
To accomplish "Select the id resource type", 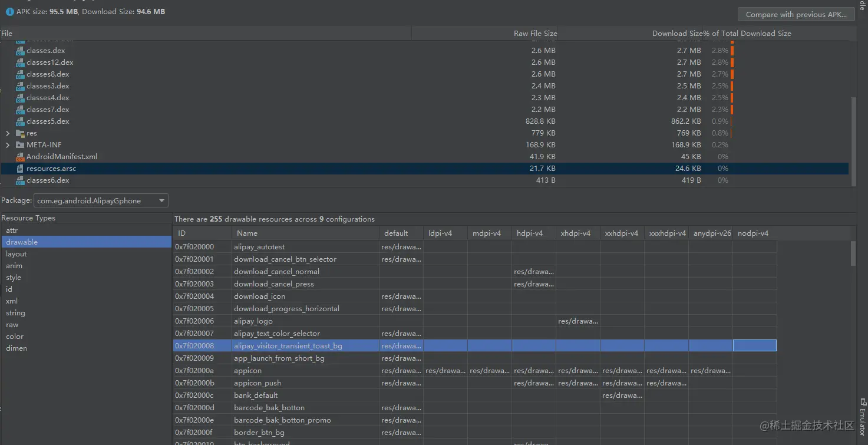I will click(86, 289).
